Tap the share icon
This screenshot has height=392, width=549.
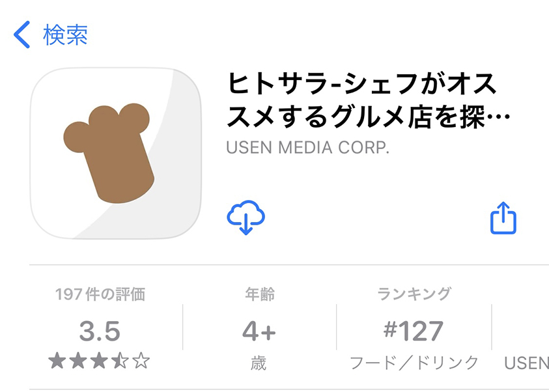[503, 218]
